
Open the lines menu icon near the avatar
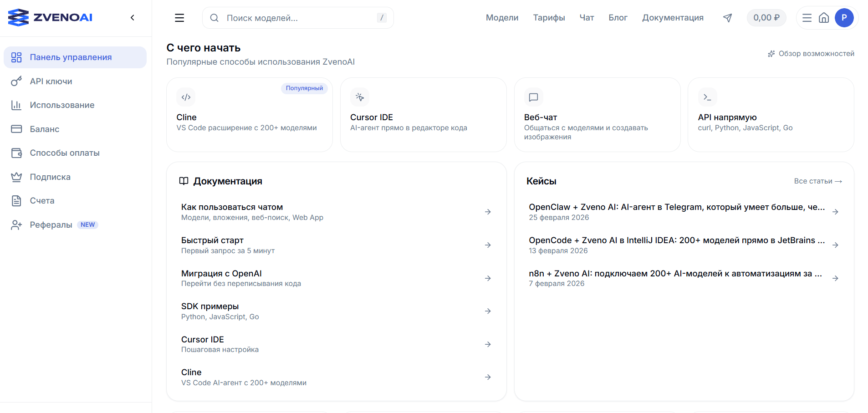[x=807, y=18]
